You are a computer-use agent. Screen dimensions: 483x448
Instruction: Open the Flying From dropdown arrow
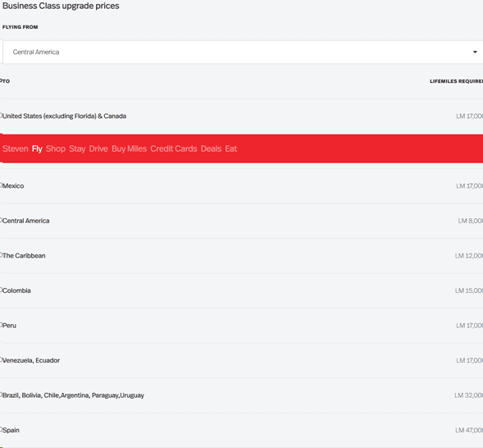[475, 52]
